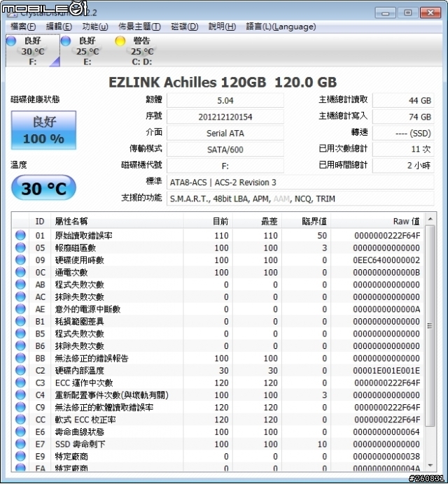This screenshot has width=448, height=484.
Task: Click the status orb of attribute BB
Action: pyautogui.click(x=20, y=358)
